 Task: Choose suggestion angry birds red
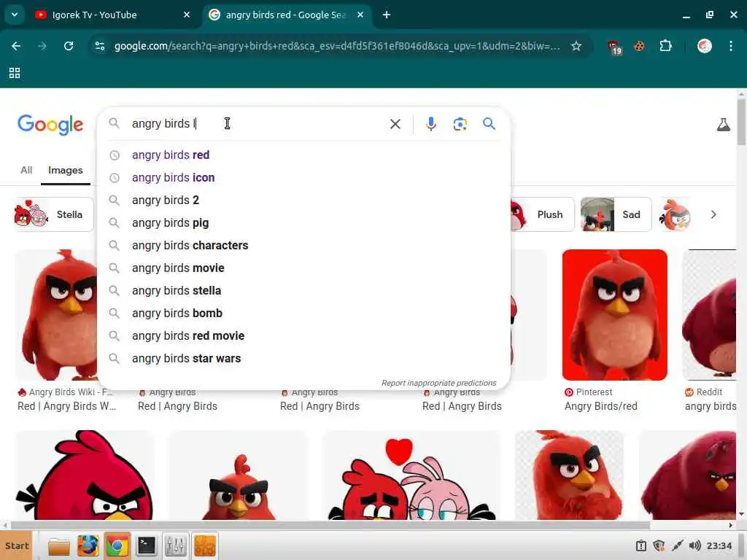click(x=303, y=155)
